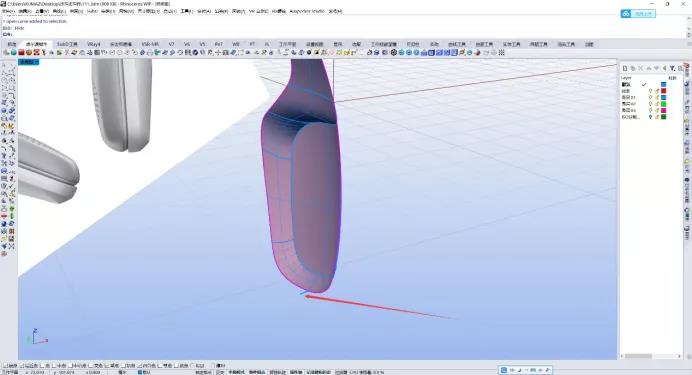Screen dimensions: 692x375
Task: Open the SubD menu in menu bar
Action: [x=92, y=11]
